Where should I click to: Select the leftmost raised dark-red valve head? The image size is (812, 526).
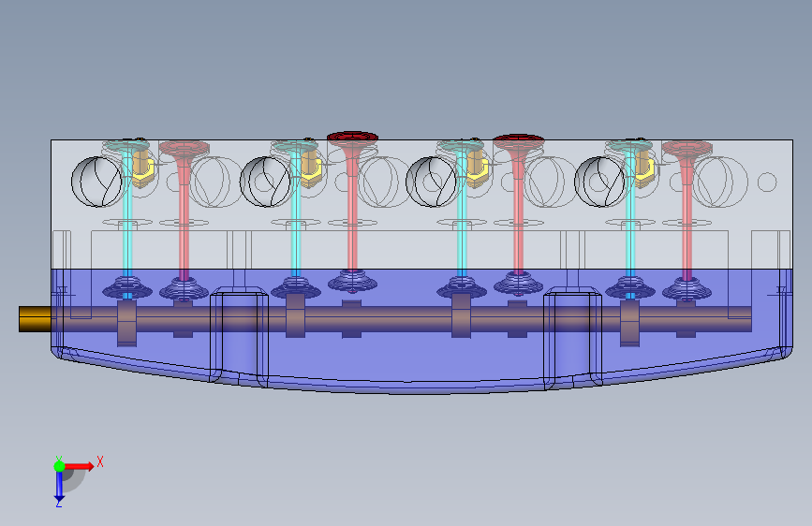tap(352, 138)
